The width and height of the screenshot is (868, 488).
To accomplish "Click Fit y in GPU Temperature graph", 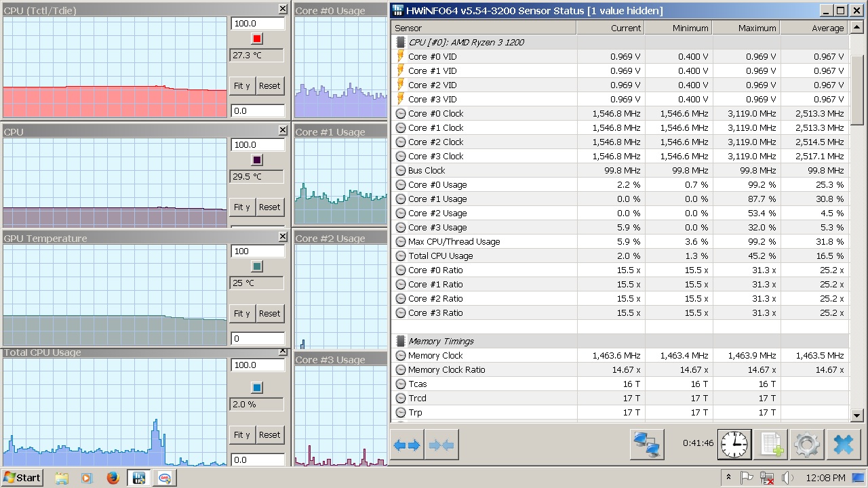I will pyautogui.click(x=242, y=314).
